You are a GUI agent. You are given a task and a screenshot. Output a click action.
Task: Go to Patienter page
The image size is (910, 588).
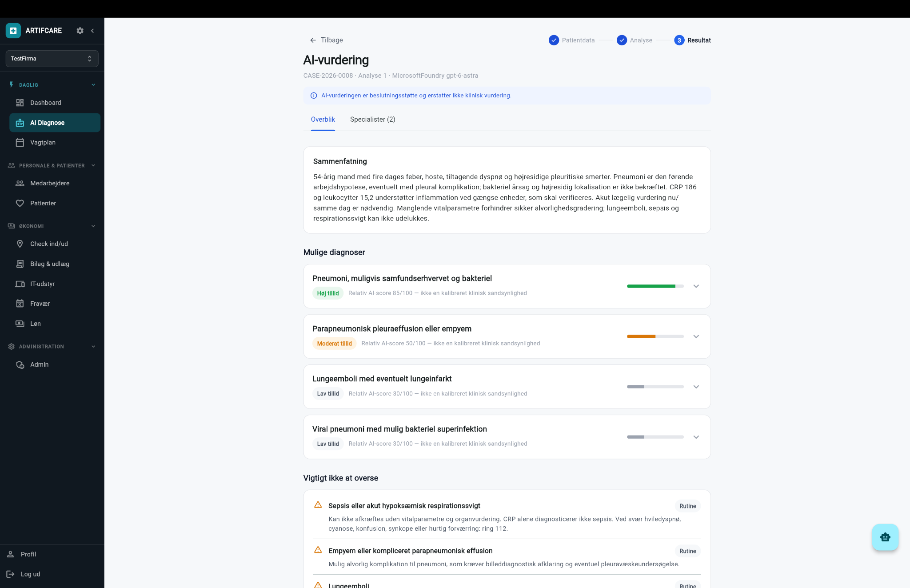[x=55, y=203]
